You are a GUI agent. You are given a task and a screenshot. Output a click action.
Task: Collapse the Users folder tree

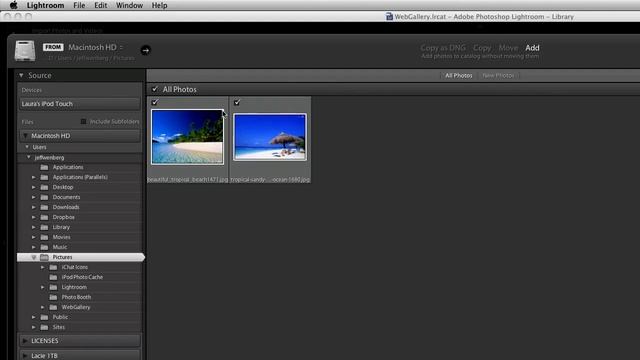pyautogui.click(x=27, y=147)
